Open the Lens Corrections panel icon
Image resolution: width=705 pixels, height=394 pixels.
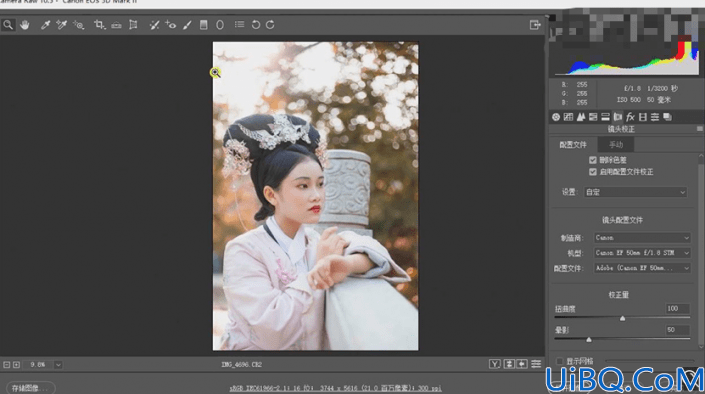tap(618, 117)
